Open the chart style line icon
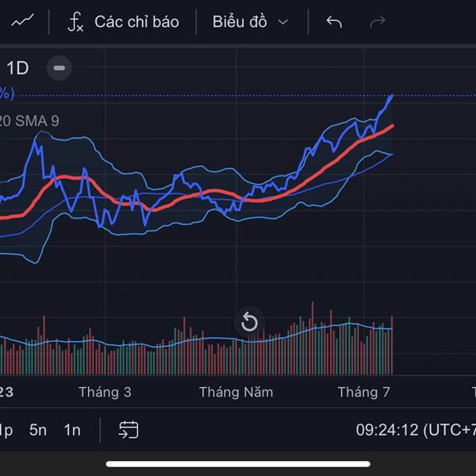 click(22, 21)
